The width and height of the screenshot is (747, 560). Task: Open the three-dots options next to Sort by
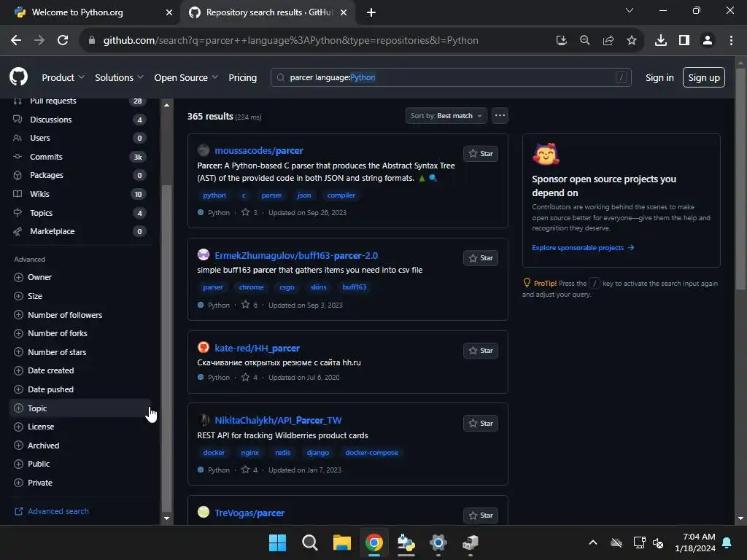coord(500,116)
